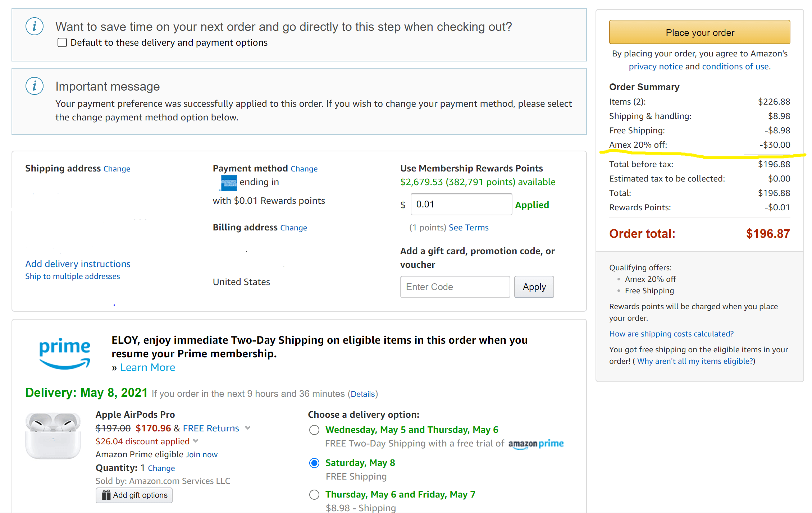The image size is (812, 513).
Task: Click the Place your order button
Action: (699, 32)
